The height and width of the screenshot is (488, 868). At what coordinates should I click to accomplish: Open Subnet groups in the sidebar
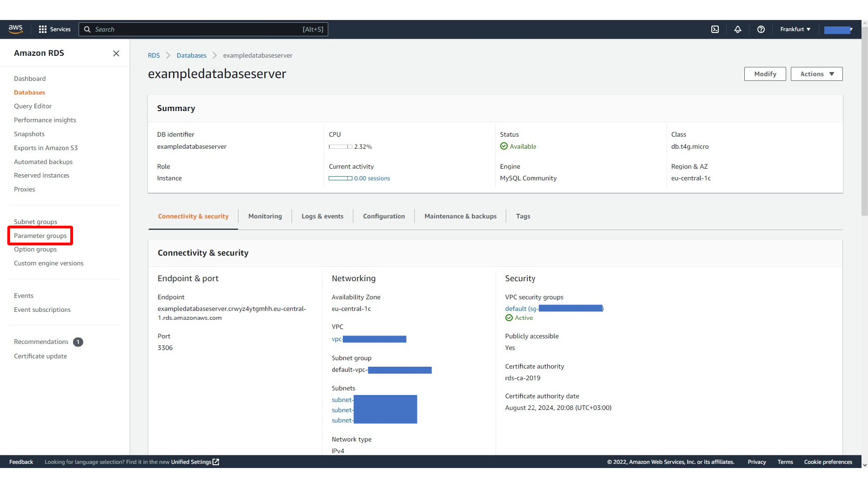(35, 222)
